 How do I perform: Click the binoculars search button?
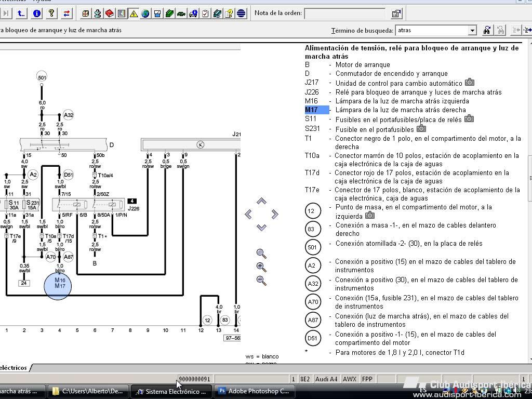(x=487, y=31)
